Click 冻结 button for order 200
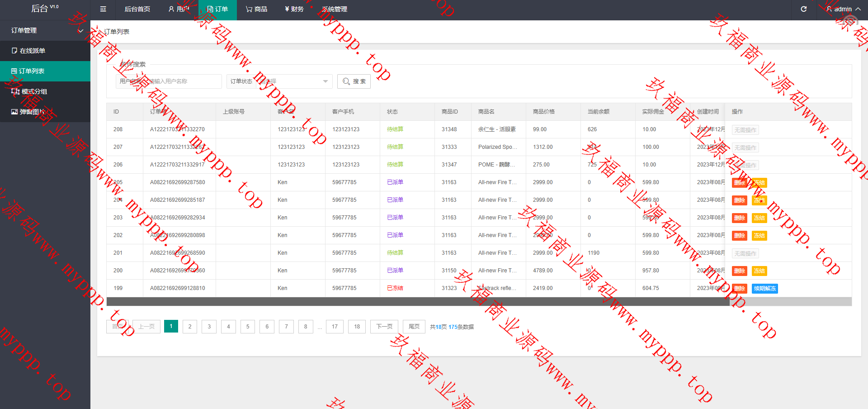Screen dimensions: 868x409 [x=759, y=271]
